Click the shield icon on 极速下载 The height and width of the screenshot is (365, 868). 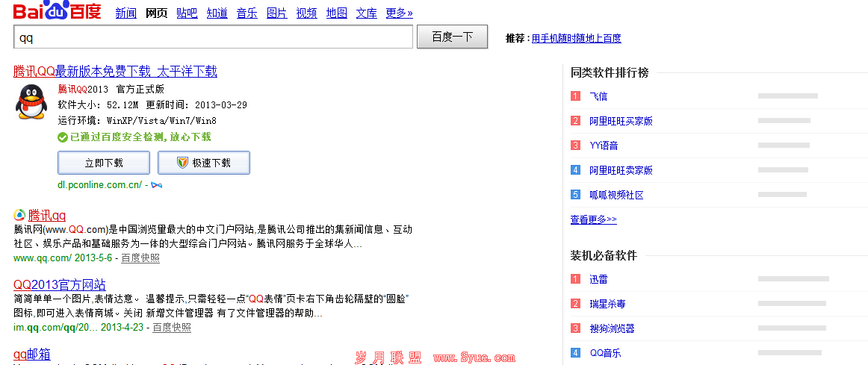[182, 163]
